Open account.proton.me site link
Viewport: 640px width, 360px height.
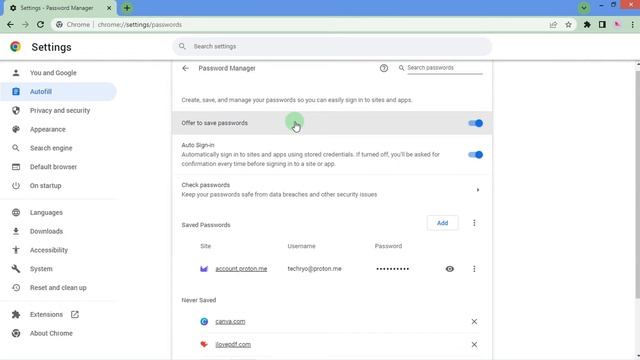tap(241, 269)
